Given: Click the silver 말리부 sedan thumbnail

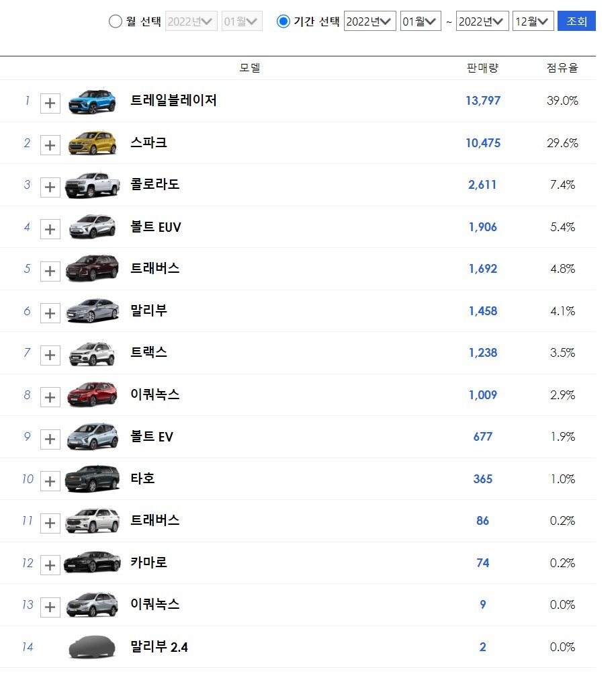Looking at the screenshot, I should point(92,310).
